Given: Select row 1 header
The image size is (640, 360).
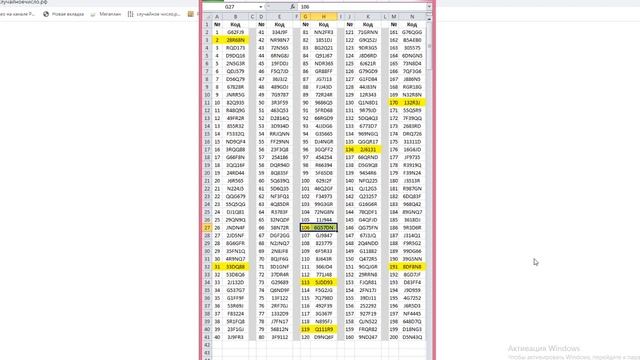Looking at the screenshot, I should click(207, 24).
